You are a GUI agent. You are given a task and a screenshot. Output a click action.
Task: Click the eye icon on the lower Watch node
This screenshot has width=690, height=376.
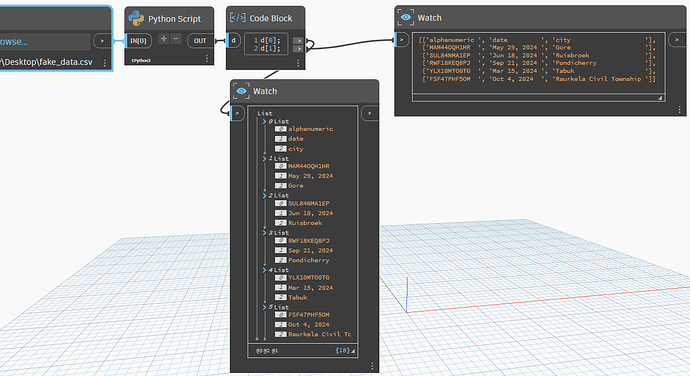tap(241, 91)
